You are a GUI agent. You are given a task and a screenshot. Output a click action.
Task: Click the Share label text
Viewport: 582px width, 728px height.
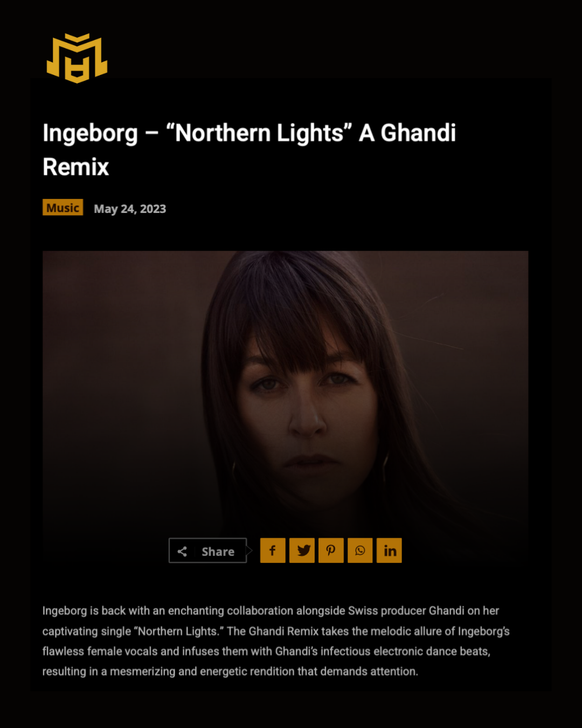click(218, 552)
